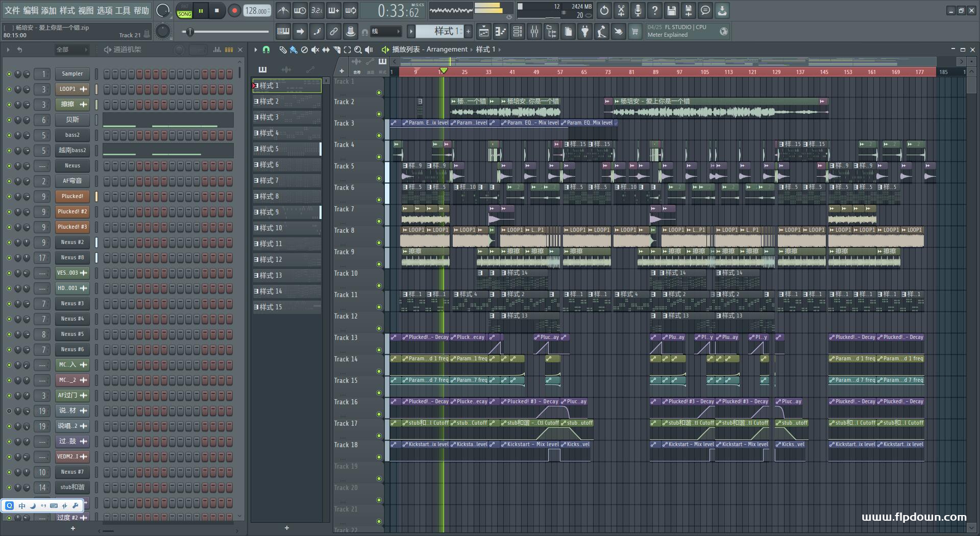Select the playlist zoom magnifier tool
980x536 pixels.
(358, 50)
